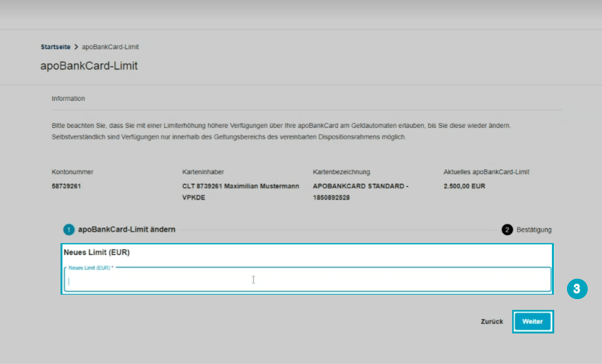Viewport: 602px width, 364px height.
Task: Click the Neues Limit (EUR) heading
Action: pyautogui.click(x=97, y=252)
